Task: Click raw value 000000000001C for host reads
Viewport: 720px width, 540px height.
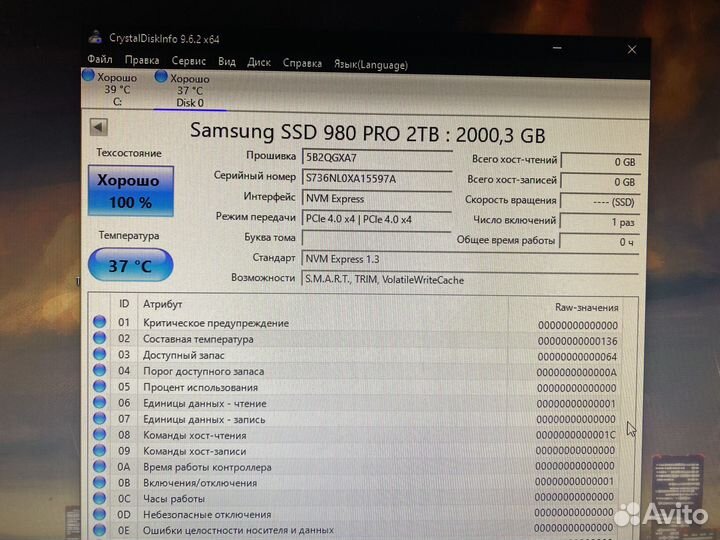Action: [x=576, y=434]
